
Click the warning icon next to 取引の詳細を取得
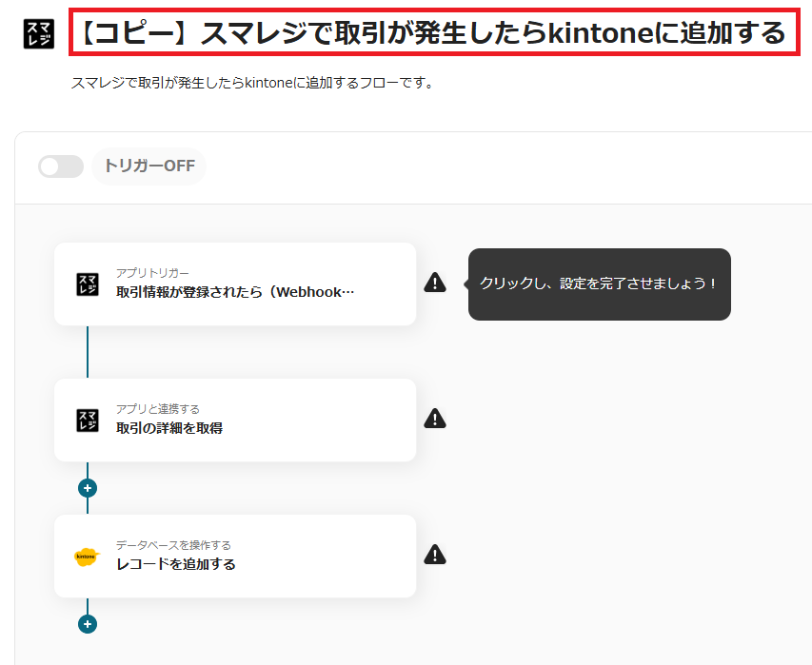coord(435,419)
